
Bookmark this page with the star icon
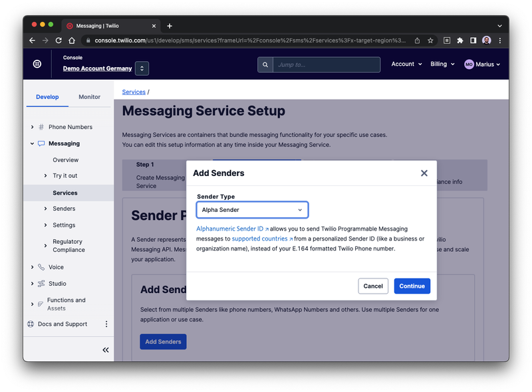point(430,41)
